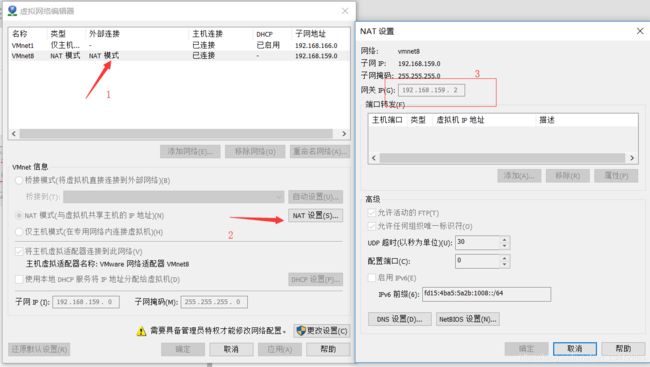Toggle 使用本地 DHCP 服务 checkbox
Viewport: 650px width, 367px height.
(19, 280)
